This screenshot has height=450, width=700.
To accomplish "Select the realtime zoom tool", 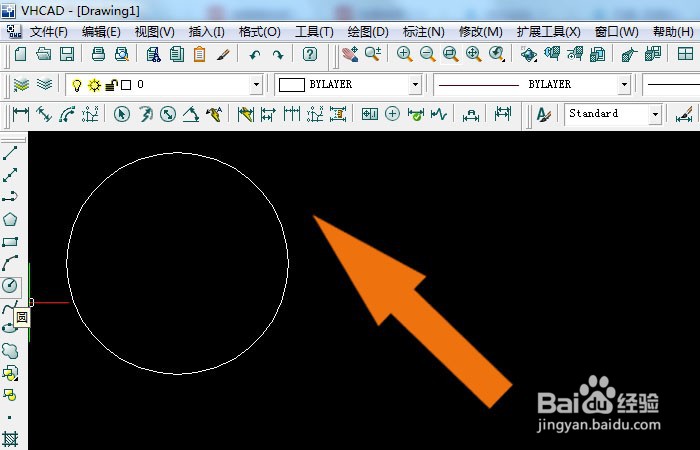I will coord(373,54).
